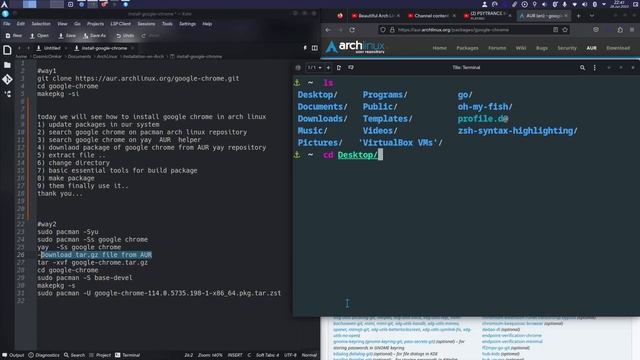
Task: Bookmark the page with star icon
Action: 565,30
